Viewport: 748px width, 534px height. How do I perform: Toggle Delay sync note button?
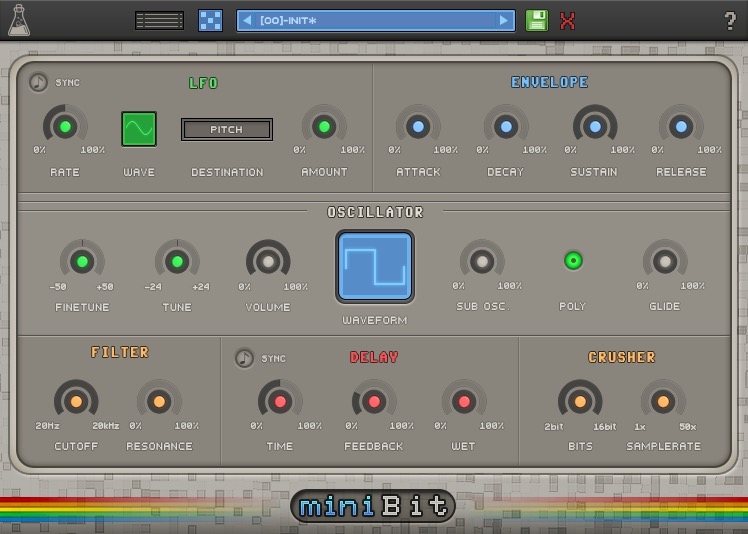(245, 358)
